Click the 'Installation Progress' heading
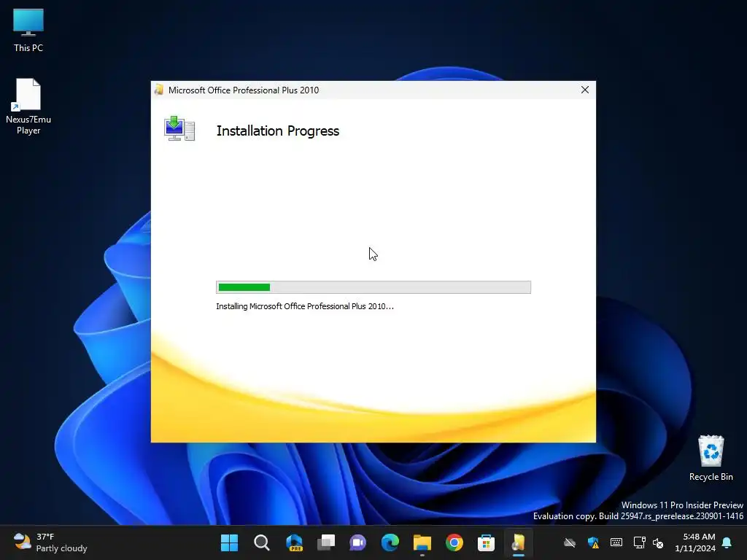 click(x=278, y=131)
